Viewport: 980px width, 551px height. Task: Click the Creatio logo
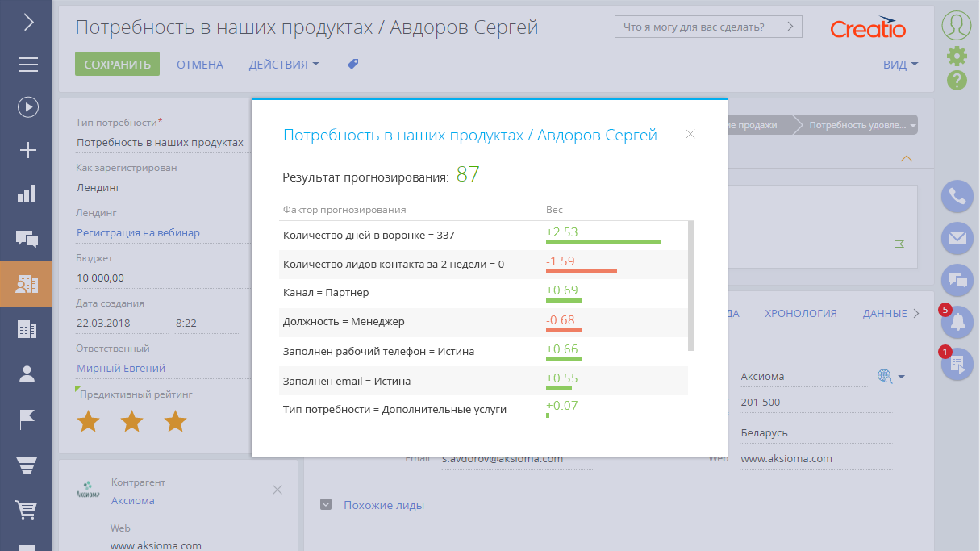(868, 27)
